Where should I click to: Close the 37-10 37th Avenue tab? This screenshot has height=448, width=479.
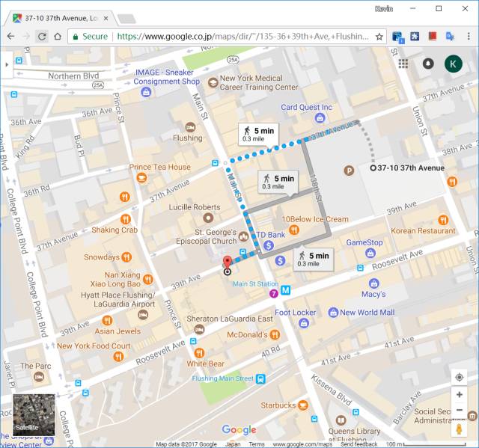click(x=106, y=18)
